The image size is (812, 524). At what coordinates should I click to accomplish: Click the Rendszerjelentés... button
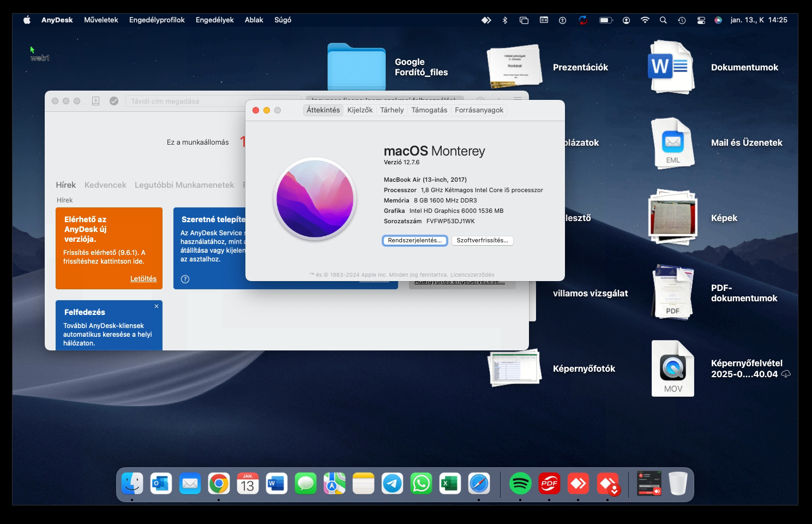click(x=414, y=241)
